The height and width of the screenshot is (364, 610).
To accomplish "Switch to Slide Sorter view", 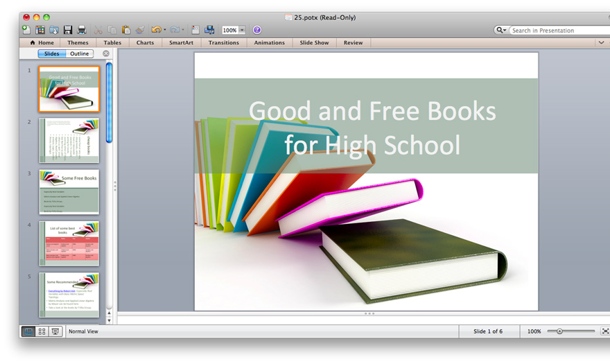I will (42, 331).
